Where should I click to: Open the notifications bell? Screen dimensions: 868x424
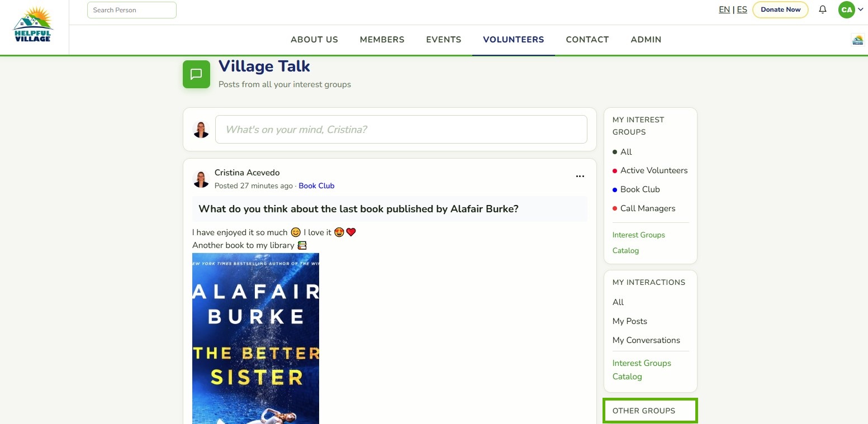tap(823, 9)
